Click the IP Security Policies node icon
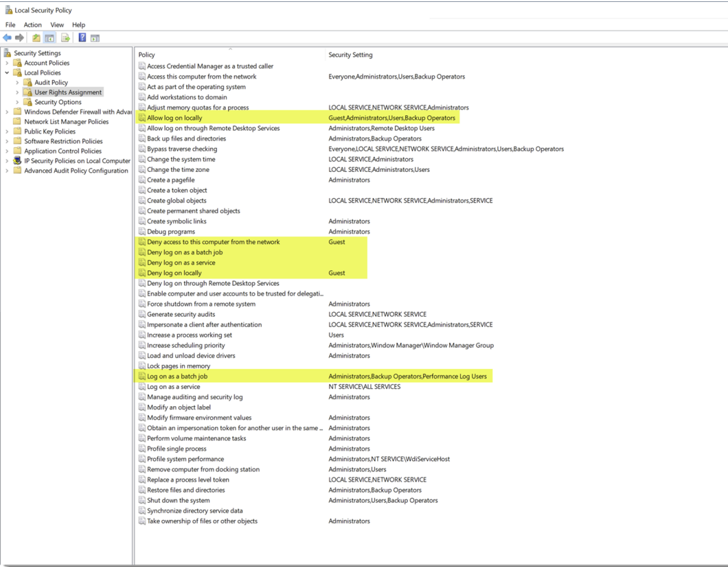Viewport: 728px width, 567px height. click(x=18, y=161)
